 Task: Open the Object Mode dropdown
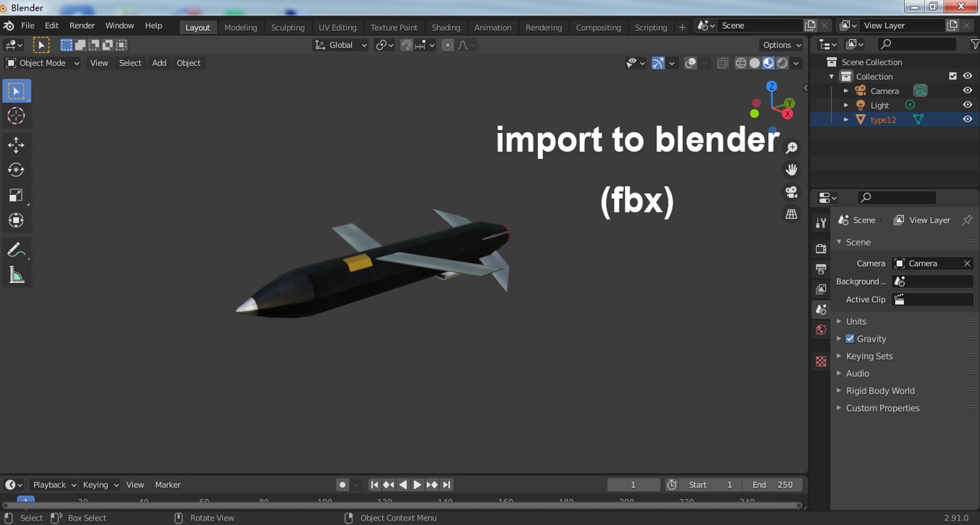click(x=42, y=63)
